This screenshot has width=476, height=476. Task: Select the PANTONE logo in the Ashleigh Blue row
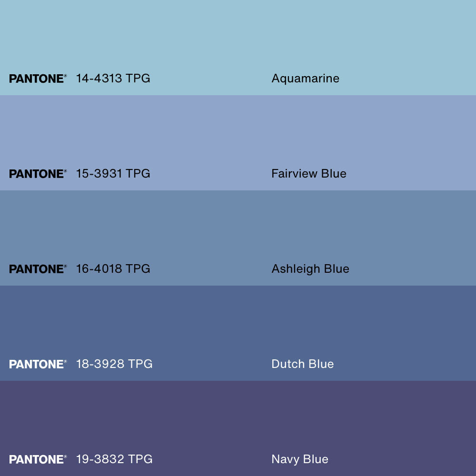[x=38, y=269]
